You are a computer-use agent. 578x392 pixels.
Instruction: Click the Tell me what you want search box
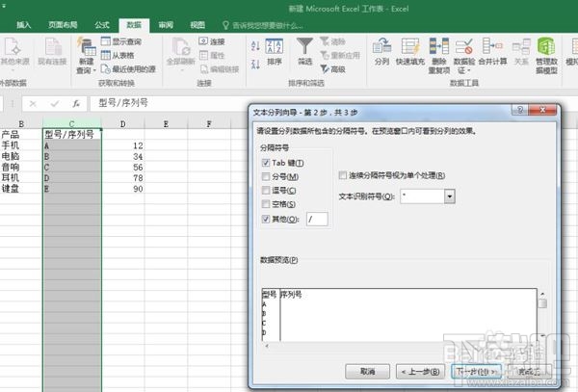point(263,25)
